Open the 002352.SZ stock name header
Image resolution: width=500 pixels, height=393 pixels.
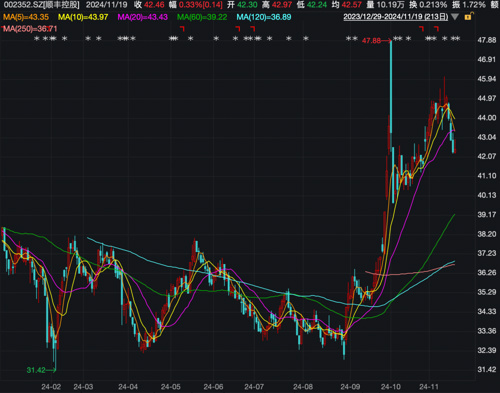click(42, 5)
